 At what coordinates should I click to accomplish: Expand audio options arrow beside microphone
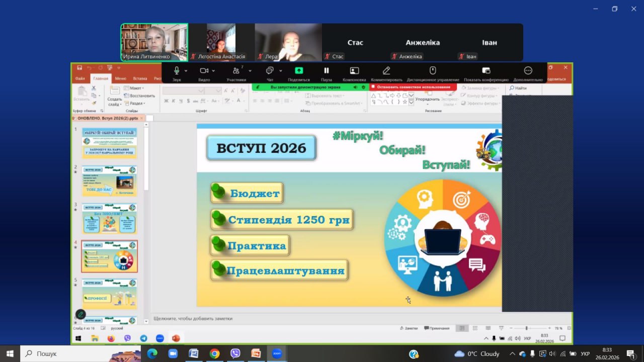tap(186, 71)
